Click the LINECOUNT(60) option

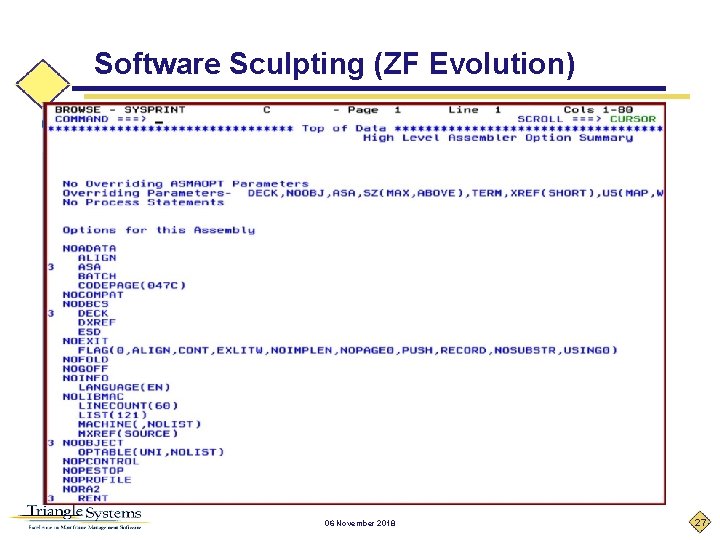click(x=128, y=406)
